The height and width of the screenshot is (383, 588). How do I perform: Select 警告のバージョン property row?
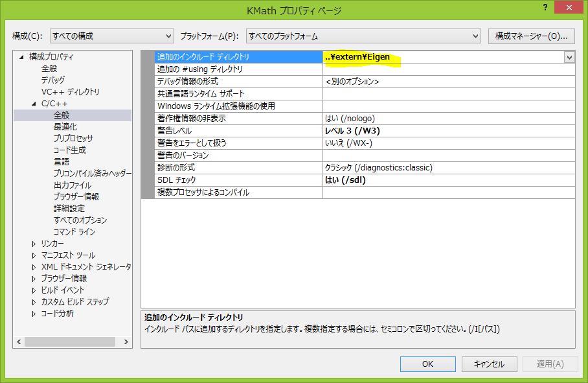coord(238,156)
